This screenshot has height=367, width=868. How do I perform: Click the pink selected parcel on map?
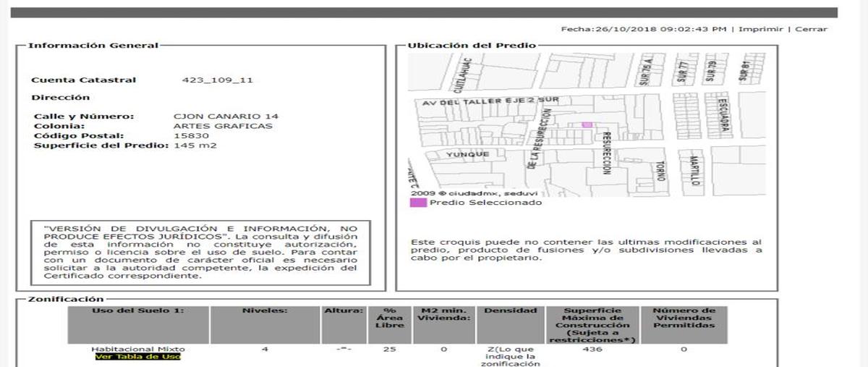click(x=587, y=125)
